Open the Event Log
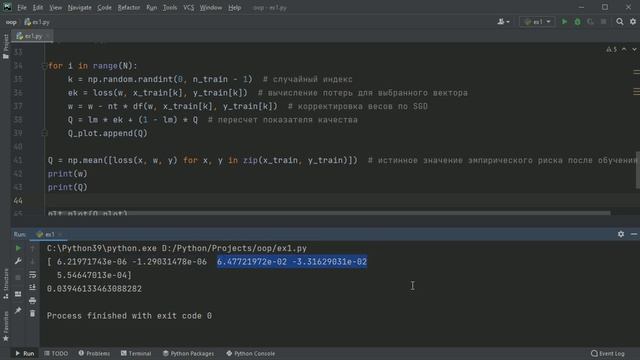640x360 pixels. (x=608, y=353)
